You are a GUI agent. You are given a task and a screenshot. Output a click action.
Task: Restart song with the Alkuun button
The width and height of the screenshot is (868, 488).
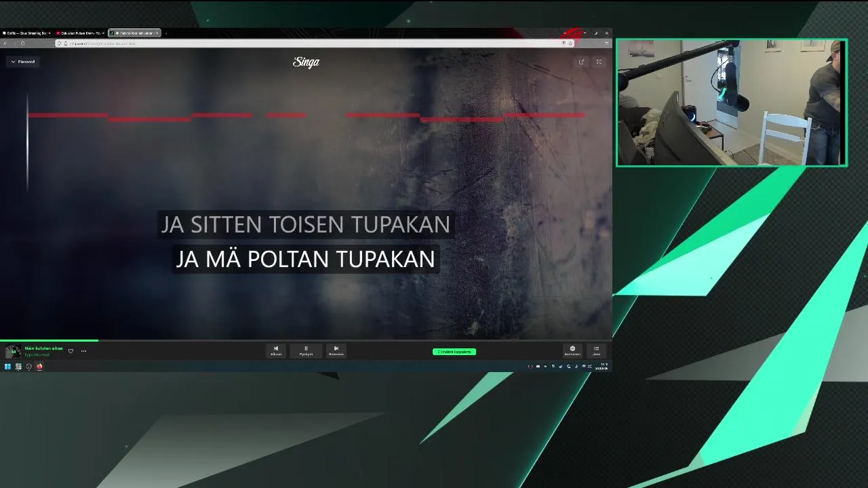coord(276,350)
